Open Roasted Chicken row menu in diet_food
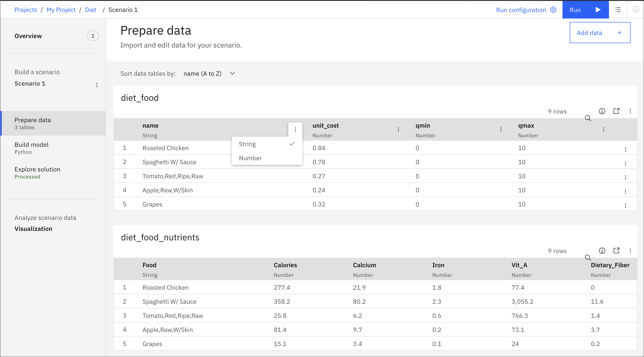644x357 pixels. coord(625,149)
